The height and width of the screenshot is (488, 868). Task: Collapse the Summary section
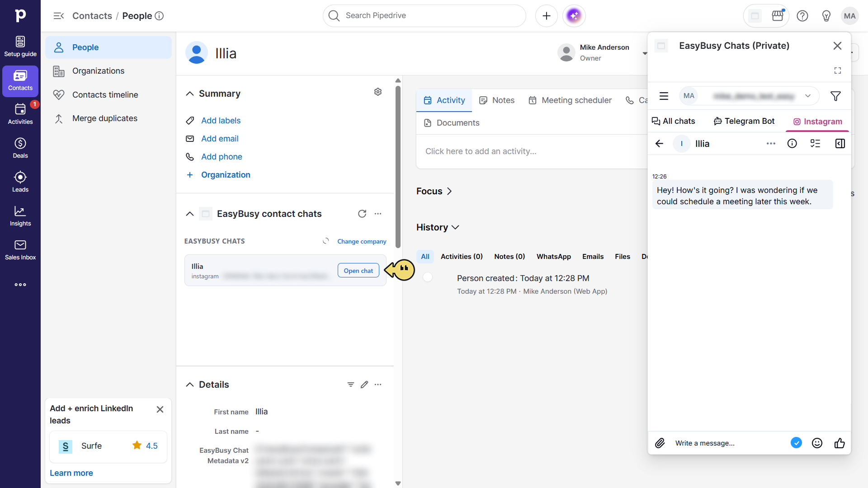point(190,94)
